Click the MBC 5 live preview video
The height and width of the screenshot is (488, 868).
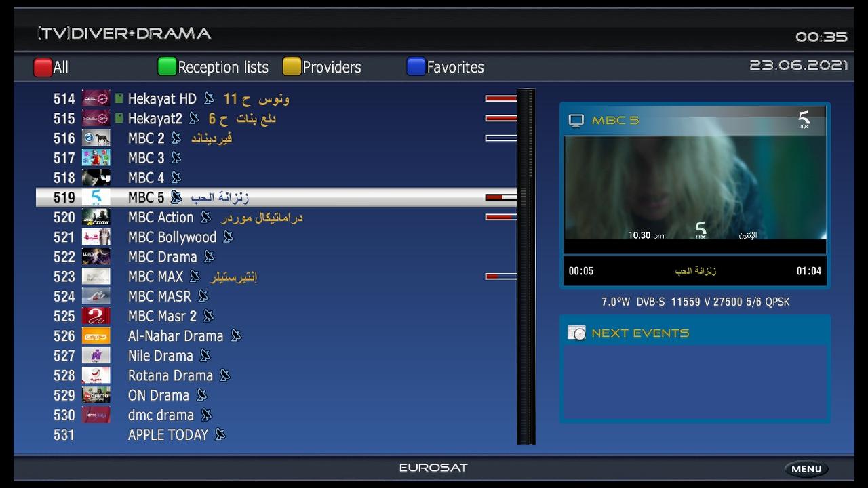tap(695, 187)
